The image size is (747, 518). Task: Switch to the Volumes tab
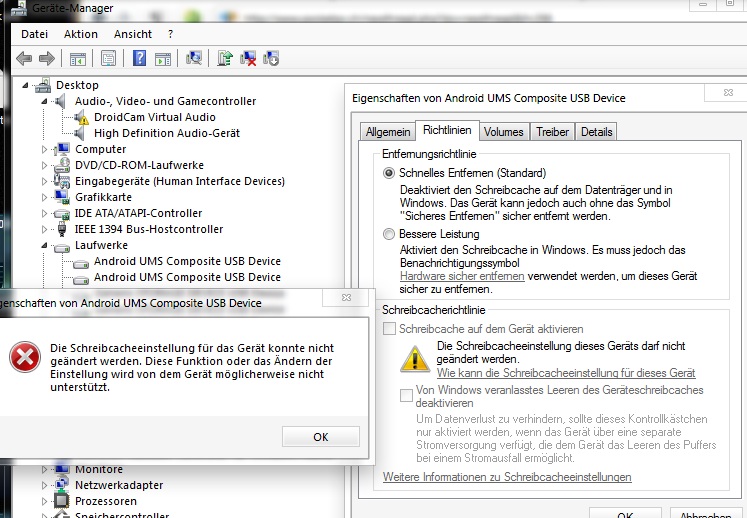pos(504,132)
